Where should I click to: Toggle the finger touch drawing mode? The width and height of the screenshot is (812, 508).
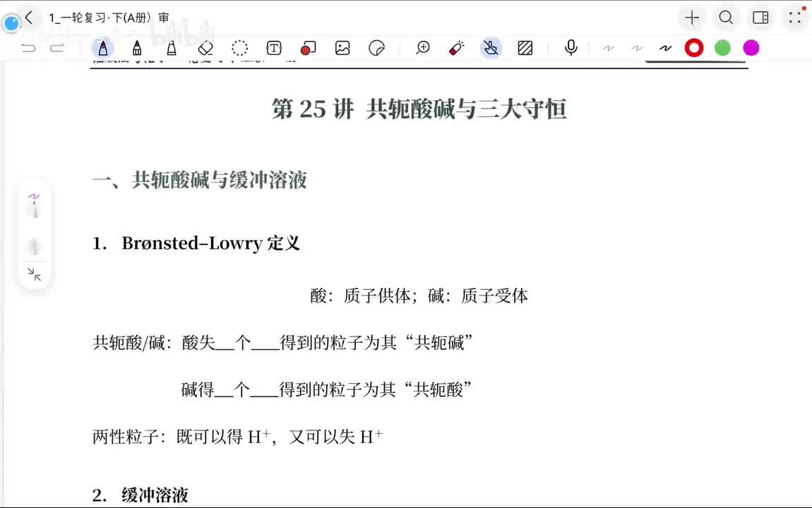[491, 48]
